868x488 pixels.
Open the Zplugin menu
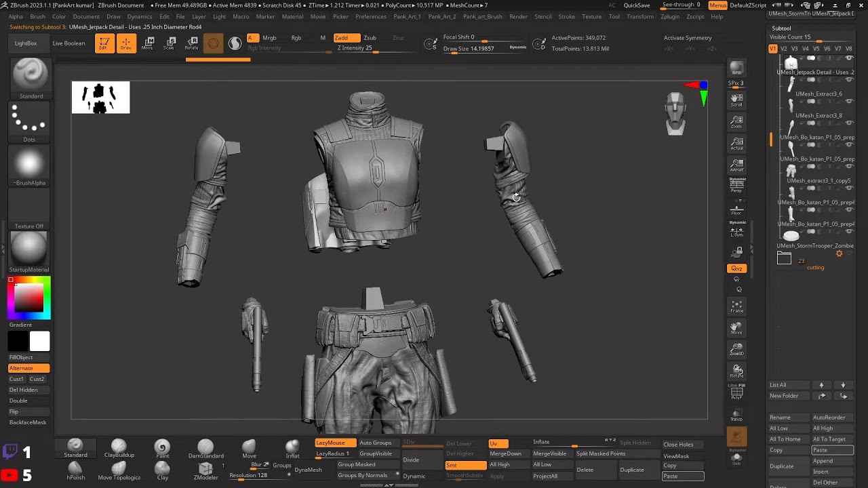coord(670,16)
